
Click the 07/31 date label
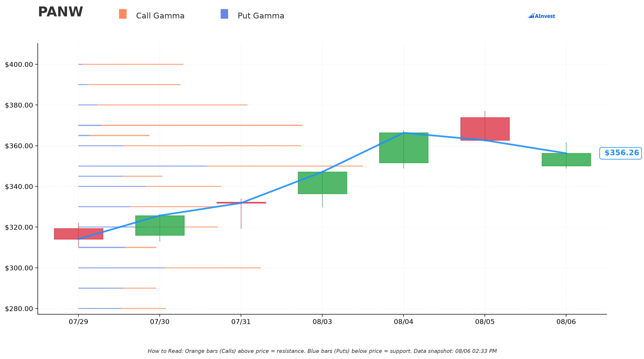tap(241, 322)
